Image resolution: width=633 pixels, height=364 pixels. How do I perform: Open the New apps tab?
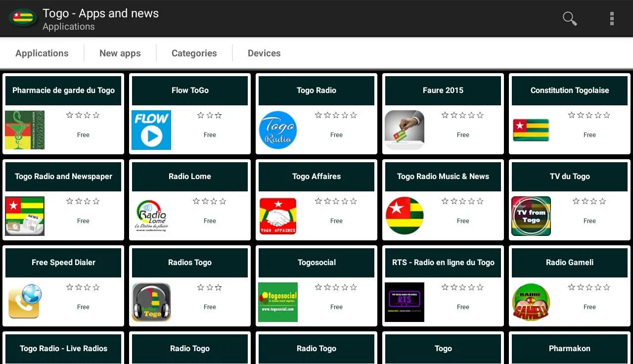pyautogui.click(x=120, y=53)
